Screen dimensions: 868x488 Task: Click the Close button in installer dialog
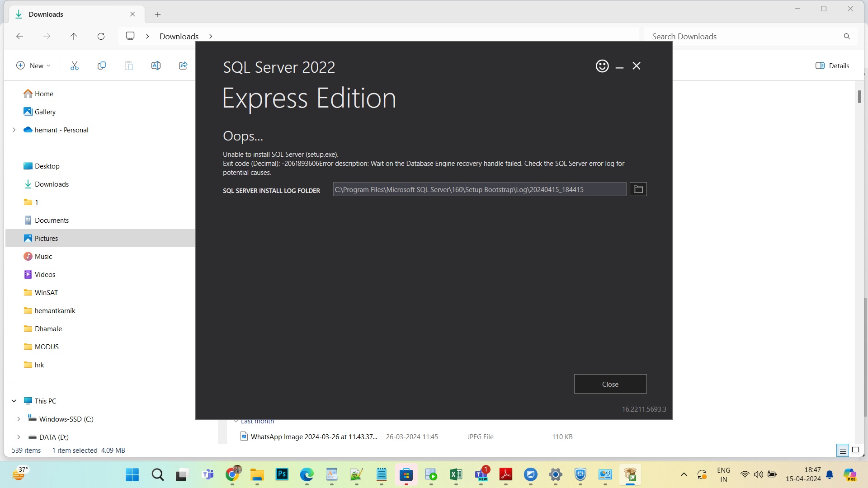tap(610, 384)
